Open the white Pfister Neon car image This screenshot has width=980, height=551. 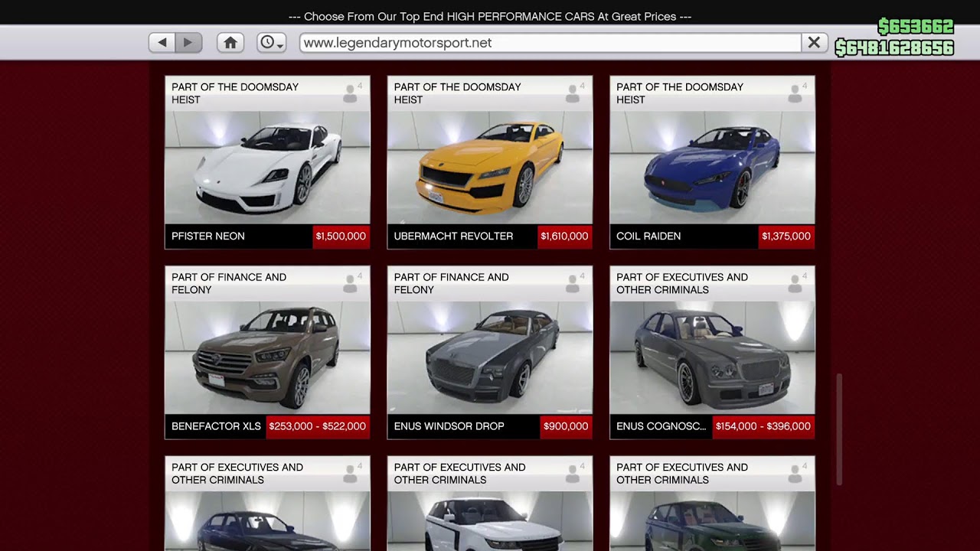click(267, 168)
